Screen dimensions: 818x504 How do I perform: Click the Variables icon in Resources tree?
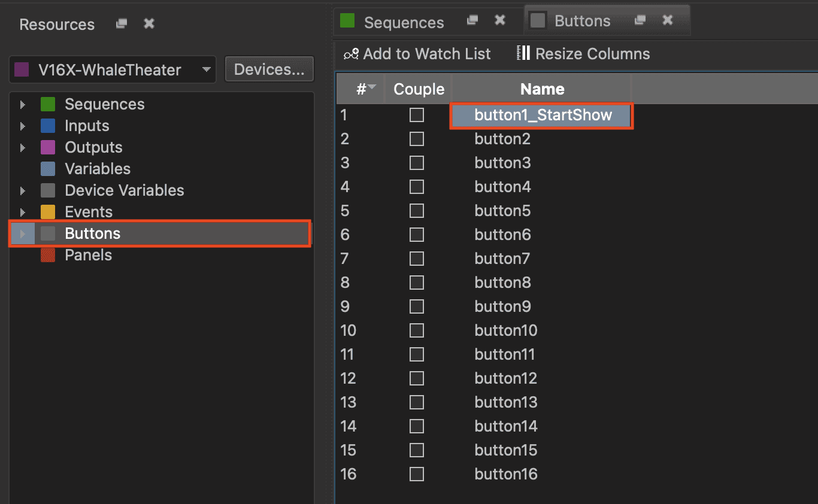coord(48,169)
